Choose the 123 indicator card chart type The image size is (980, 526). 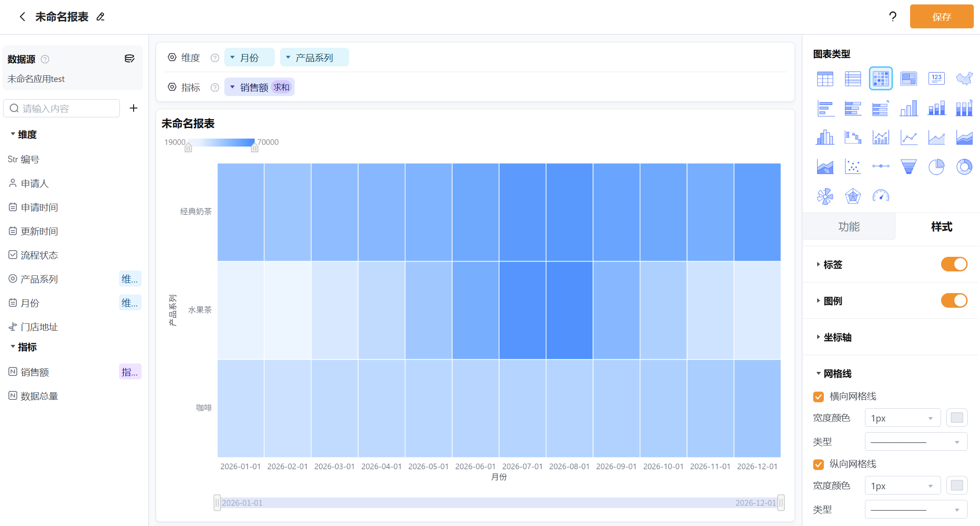click(x=936, y=79)
